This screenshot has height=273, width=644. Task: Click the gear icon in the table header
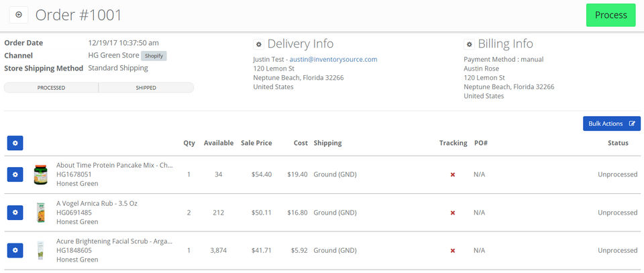click(15, 143)
